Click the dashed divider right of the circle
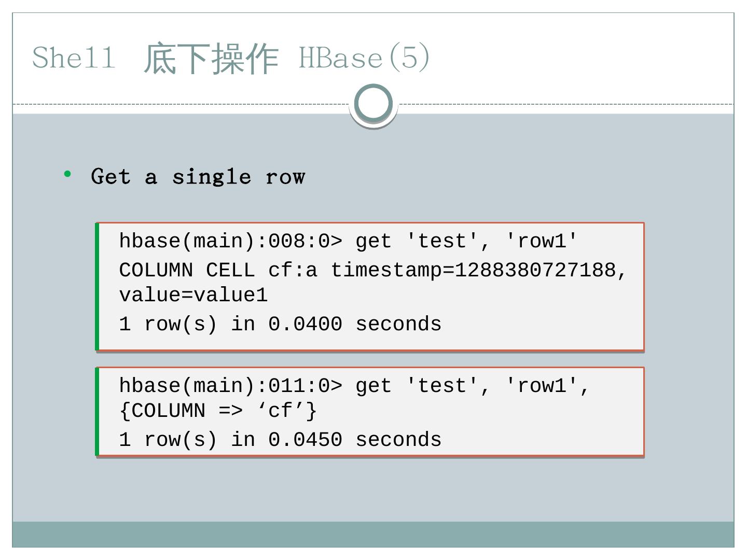This screenshot has width=747, height=560. (x=565, y=104)
